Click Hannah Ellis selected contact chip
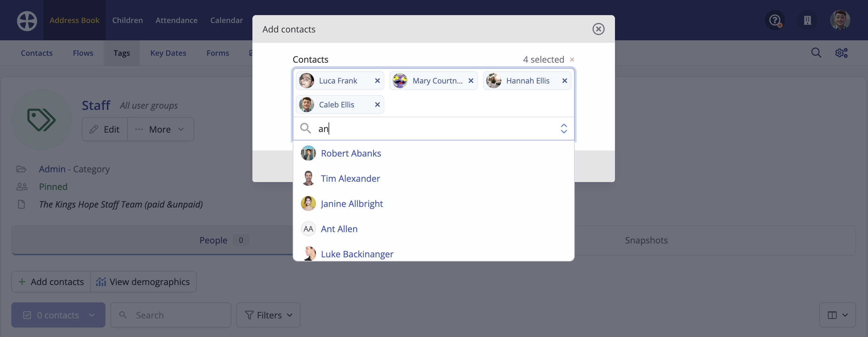868x337 pixels. (527, 81)
